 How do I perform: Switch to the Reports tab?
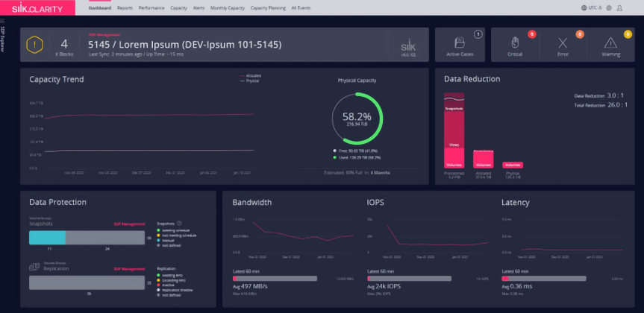125,8
